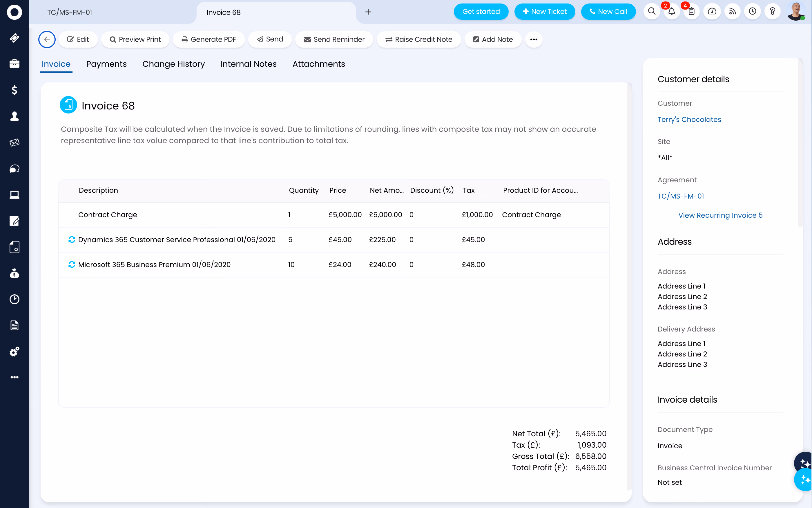Add a new tab with plus

click(x=368, y=12)
